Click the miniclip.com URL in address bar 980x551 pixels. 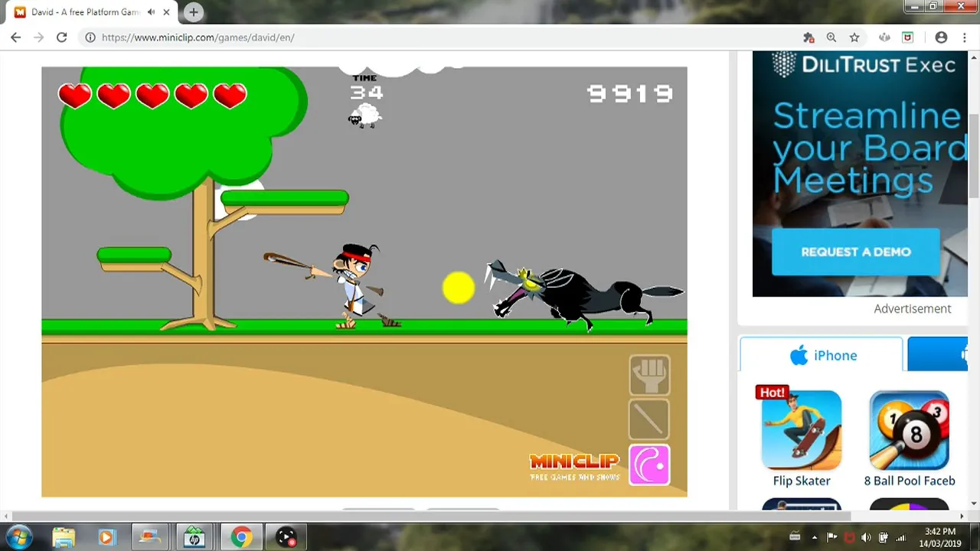coord(198,37)
